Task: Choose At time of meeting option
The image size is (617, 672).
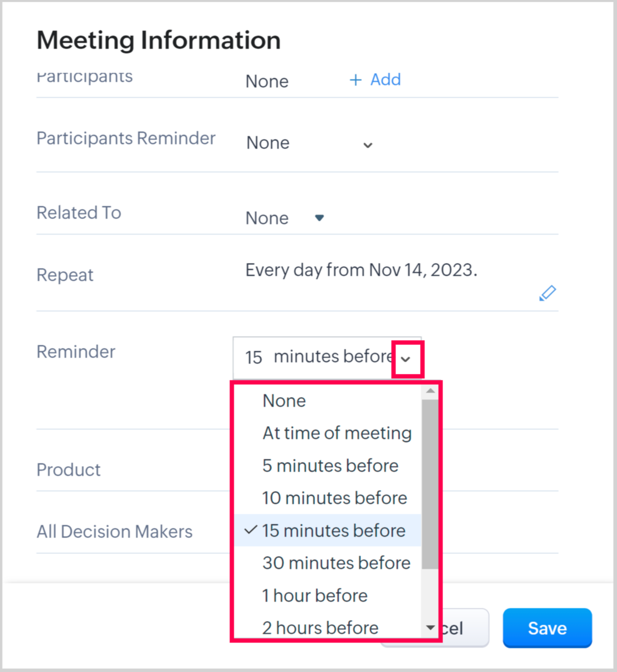Action: click(x=337, y=433)
